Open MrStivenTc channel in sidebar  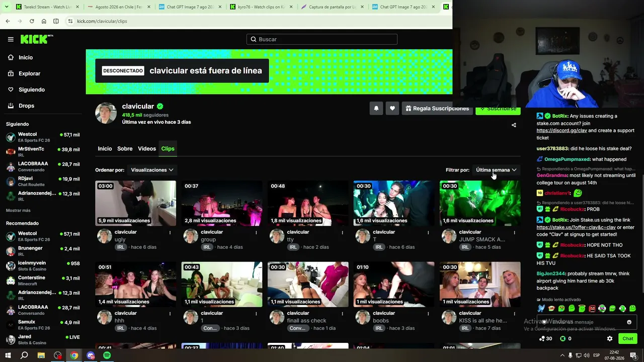pyautogui.click(x=43, y=152)
